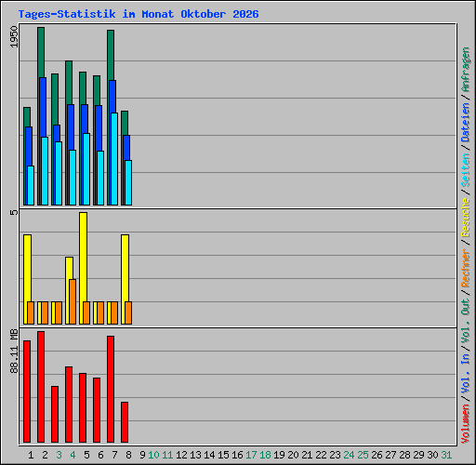Click the yellow Besuche bar for day 4
This screenshot has width=476, height=465.
coord(69,267)
